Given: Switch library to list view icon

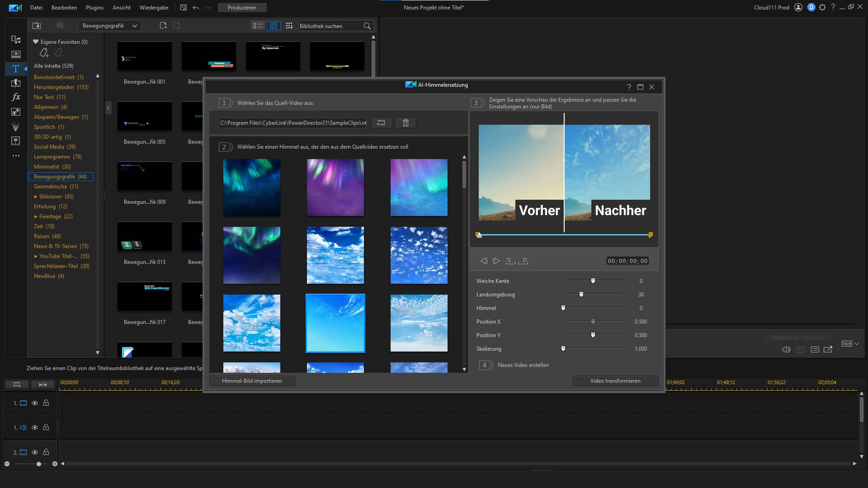Looking at the screenshot, I should (258, 26).
